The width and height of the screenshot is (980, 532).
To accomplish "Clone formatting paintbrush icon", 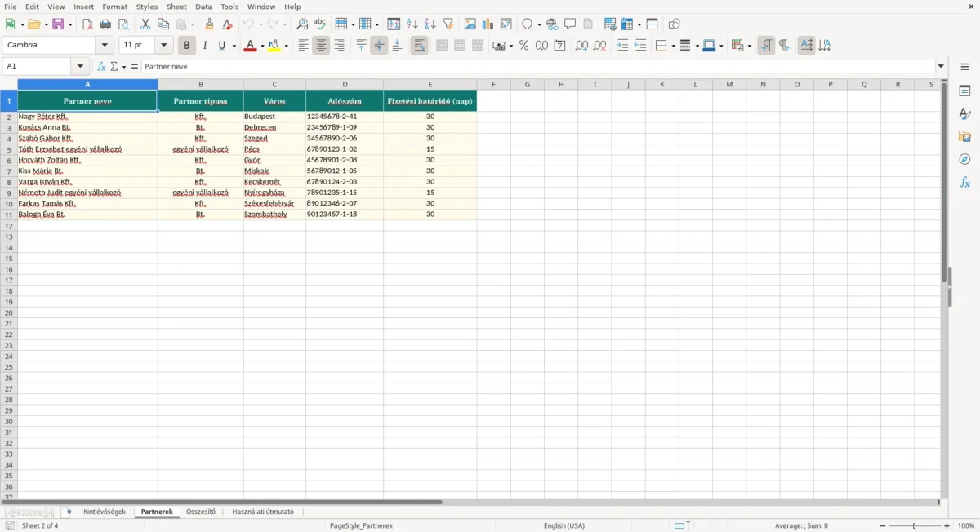I will pos(210,24).
